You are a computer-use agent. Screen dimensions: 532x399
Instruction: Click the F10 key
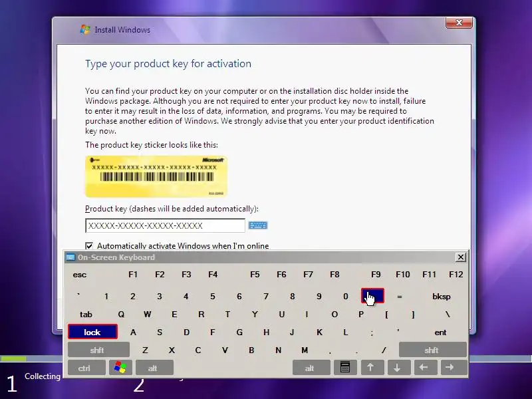point(403,275)
